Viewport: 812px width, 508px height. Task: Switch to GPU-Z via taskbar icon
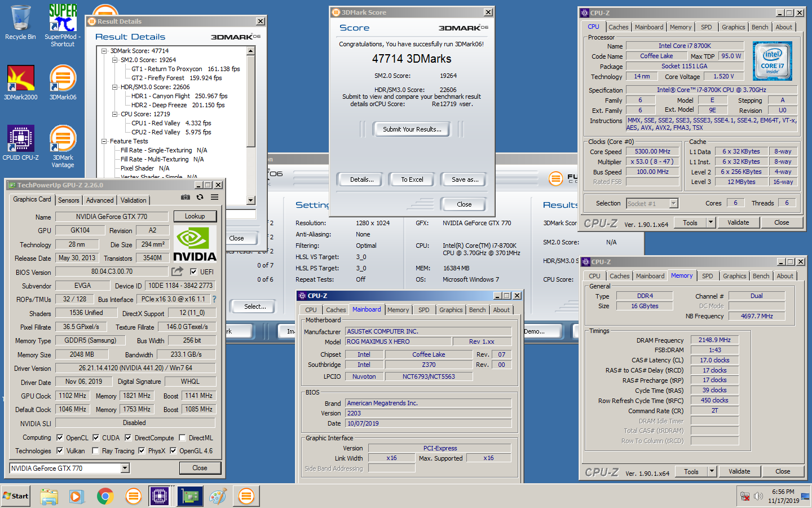click(190, 496)
